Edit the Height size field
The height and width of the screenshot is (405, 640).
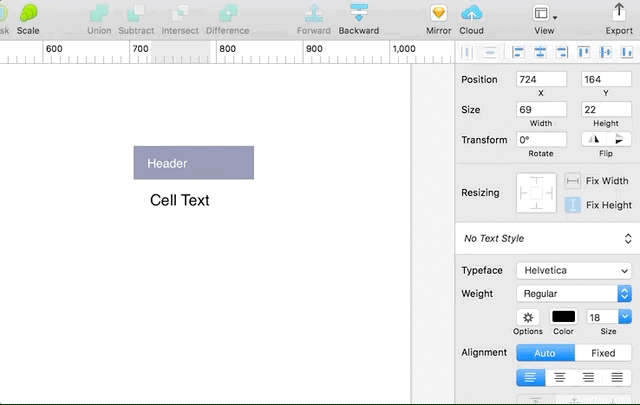tap(606, 109)
